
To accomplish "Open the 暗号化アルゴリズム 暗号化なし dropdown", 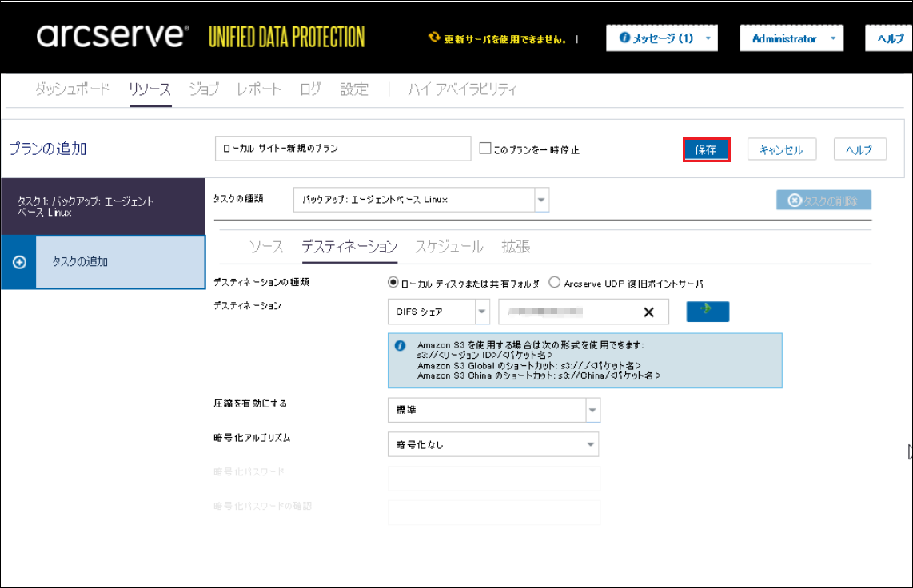I will click(493, 444).
